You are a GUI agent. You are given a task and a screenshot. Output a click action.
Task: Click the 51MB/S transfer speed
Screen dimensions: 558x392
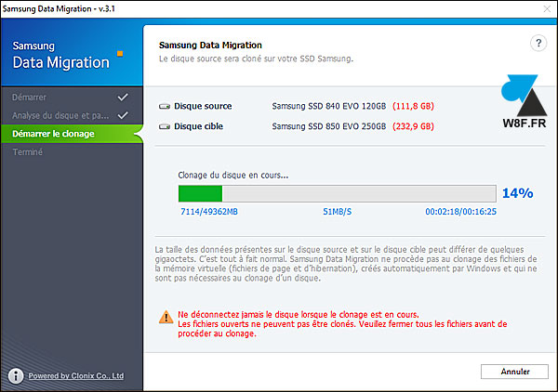[x=337, y=212]
